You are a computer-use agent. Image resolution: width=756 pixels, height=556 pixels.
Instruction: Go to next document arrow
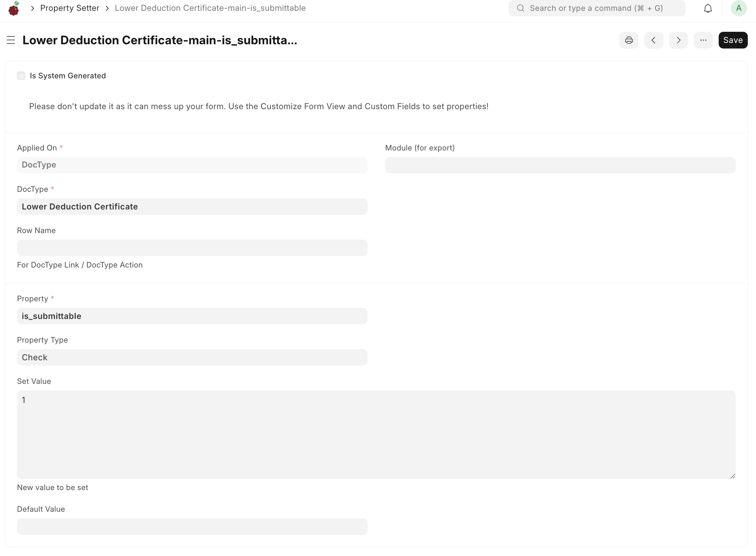click(678, 40)
